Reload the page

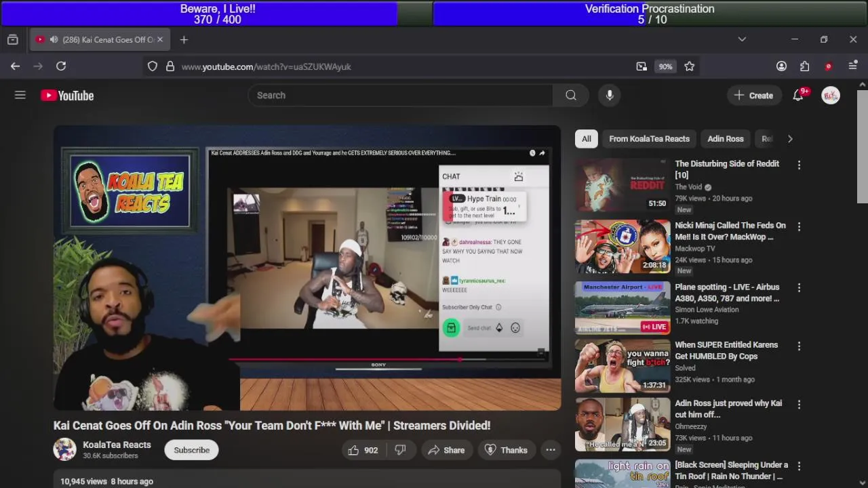[61, 66]
